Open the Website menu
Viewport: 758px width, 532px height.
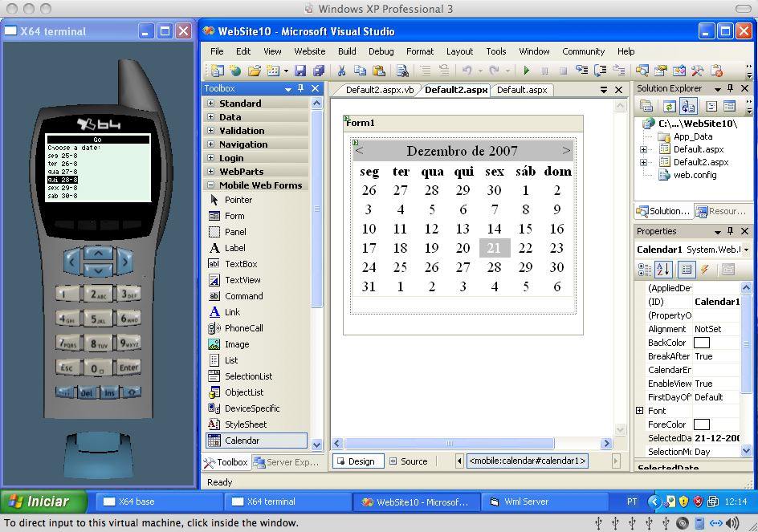310,51
